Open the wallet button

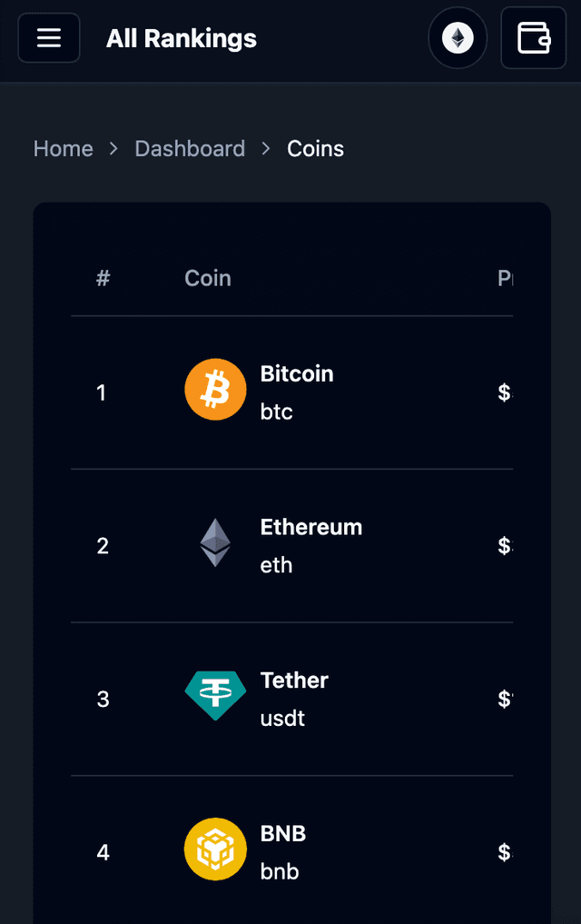click(x=533, y=38)
